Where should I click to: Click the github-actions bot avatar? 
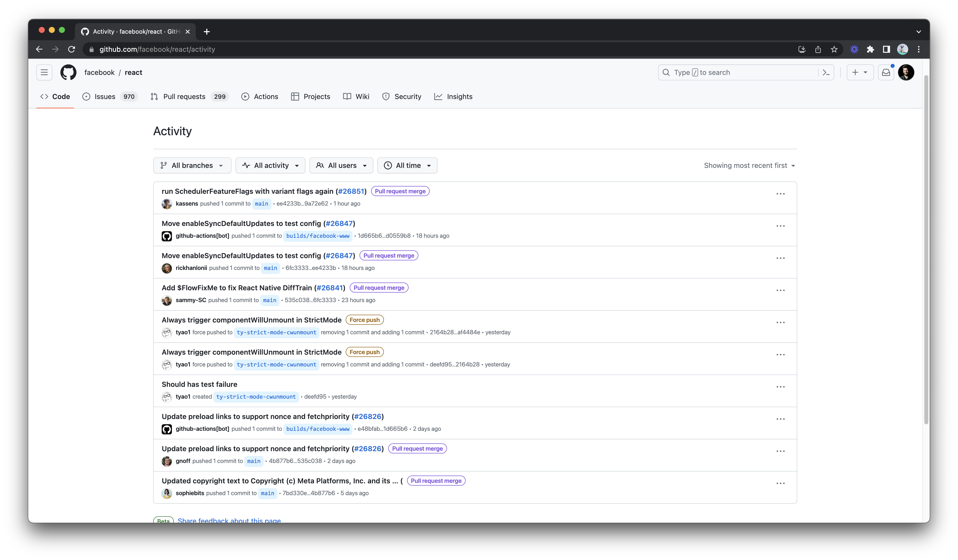tap(167, 236)
